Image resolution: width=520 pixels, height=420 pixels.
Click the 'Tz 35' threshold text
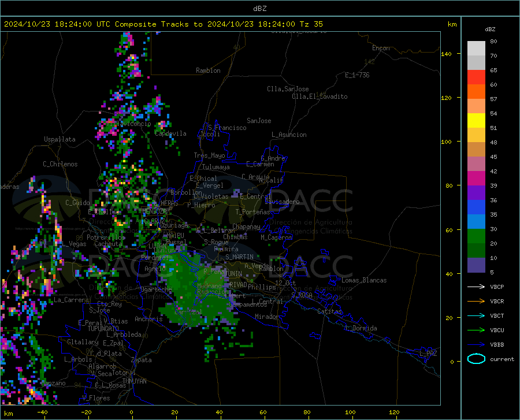pos(311,24)
